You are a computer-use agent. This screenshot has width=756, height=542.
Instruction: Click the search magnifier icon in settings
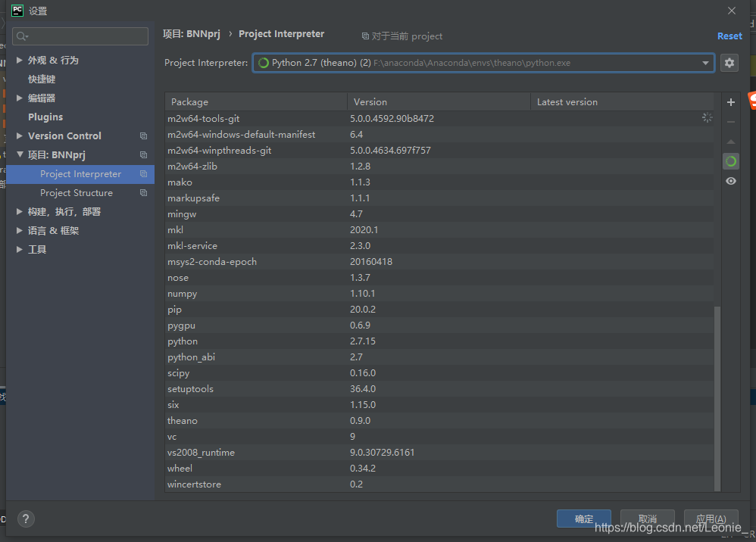tap(22, 36)
